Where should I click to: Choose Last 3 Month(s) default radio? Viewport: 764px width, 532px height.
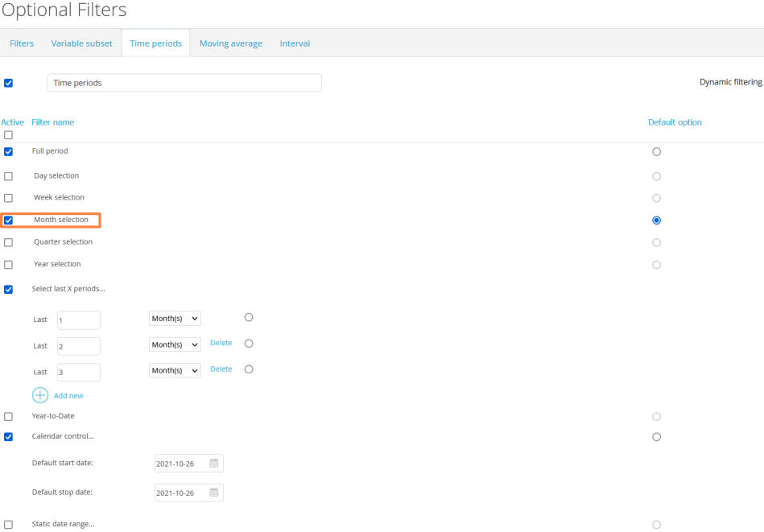pos(249,369)
